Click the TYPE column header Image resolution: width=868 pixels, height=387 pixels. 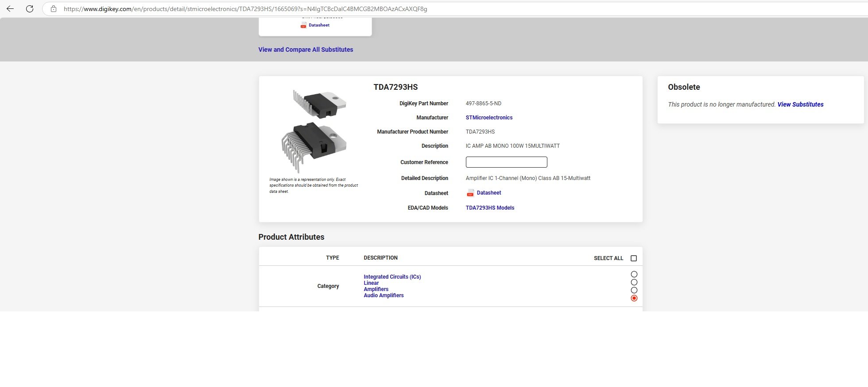tap(333, 258)
